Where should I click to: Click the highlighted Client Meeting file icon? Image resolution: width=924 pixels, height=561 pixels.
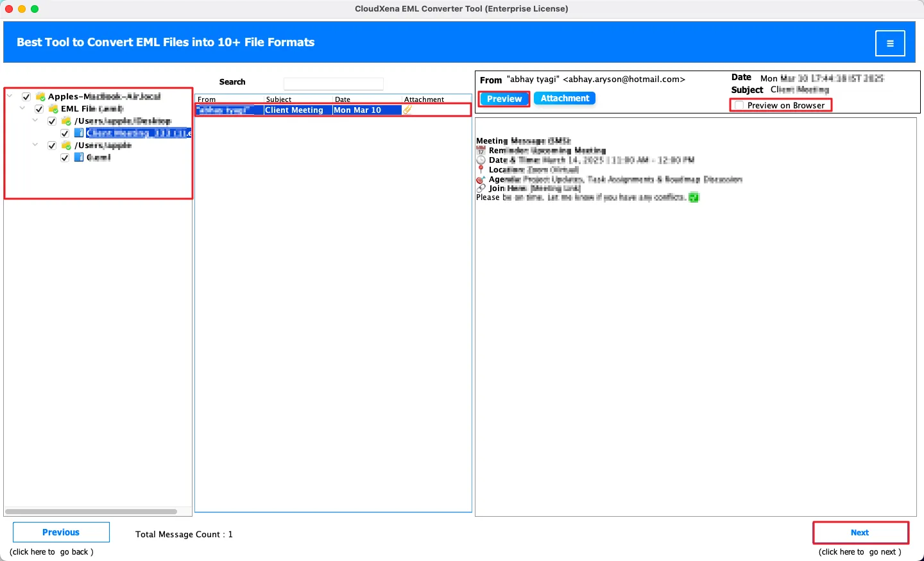[x=79, y=133]
